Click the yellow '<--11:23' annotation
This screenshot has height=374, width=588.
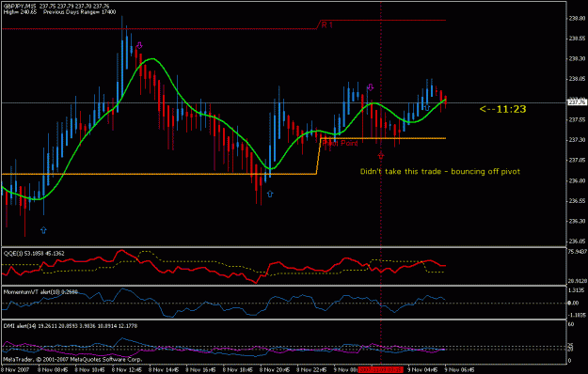pyautogui.click(x=503, y=109)
